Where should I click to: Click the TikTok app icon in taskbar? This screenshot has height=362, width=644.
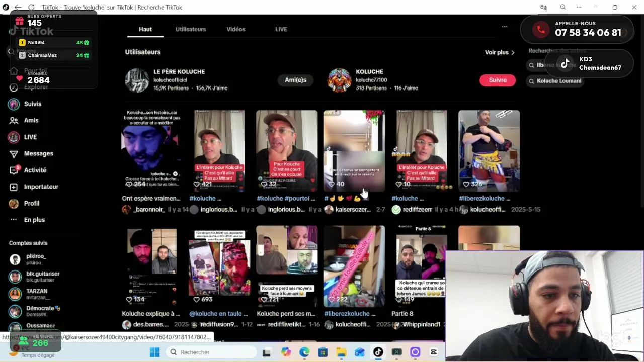click(x=378, y=352)
